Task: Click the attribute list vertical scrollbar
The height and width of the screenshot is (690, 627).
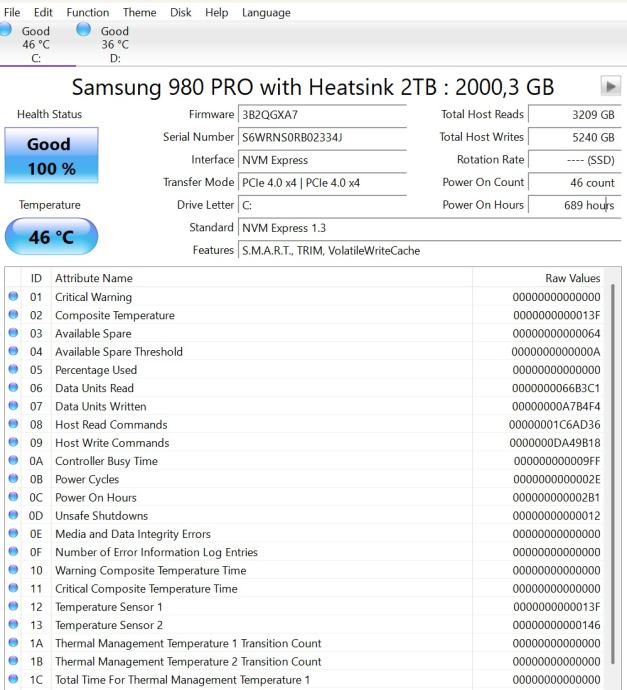Action: click(x=613, y=473)
